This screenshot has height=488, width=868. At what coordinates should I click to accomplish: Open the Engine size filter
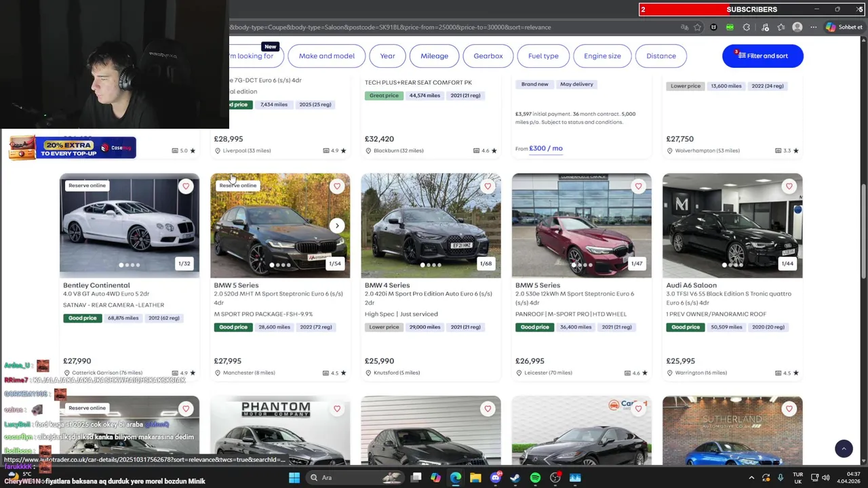(602, 56)
